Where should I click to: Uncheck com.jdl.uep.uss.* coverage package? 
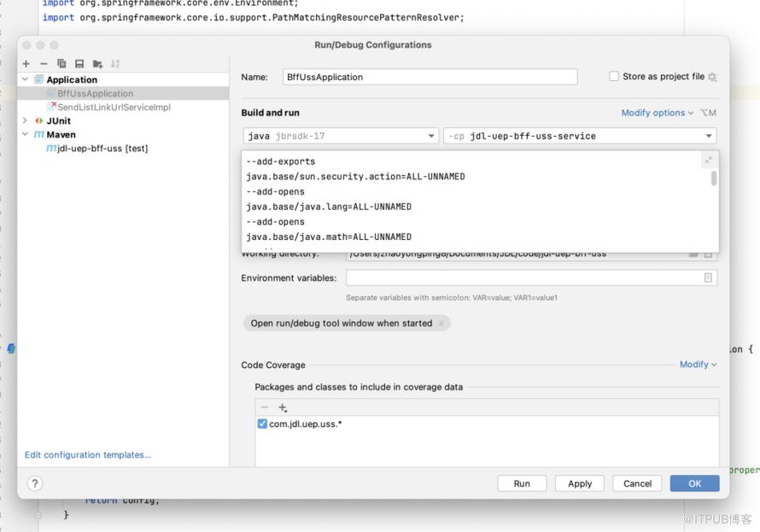coord(262,424)
